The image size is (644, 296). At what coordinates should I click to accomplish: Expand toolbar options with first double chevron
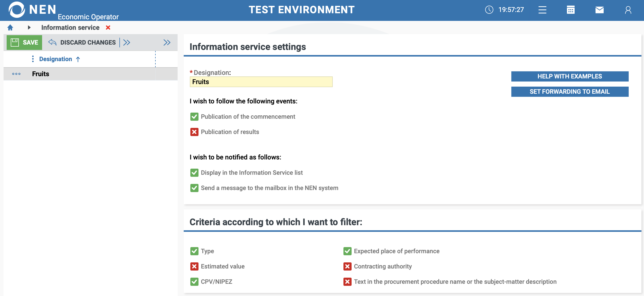[x=127, y=43]
